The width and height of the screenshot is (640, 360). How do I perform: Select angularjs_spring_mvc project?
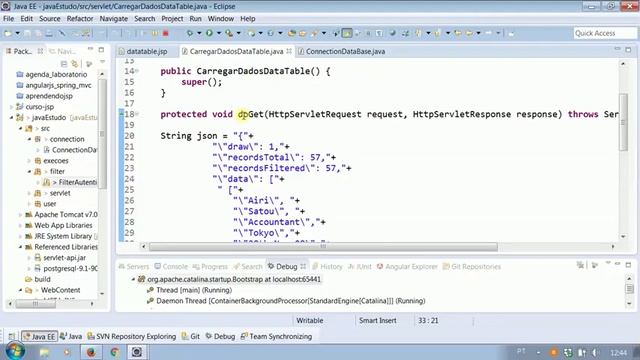tap(54, 85)
